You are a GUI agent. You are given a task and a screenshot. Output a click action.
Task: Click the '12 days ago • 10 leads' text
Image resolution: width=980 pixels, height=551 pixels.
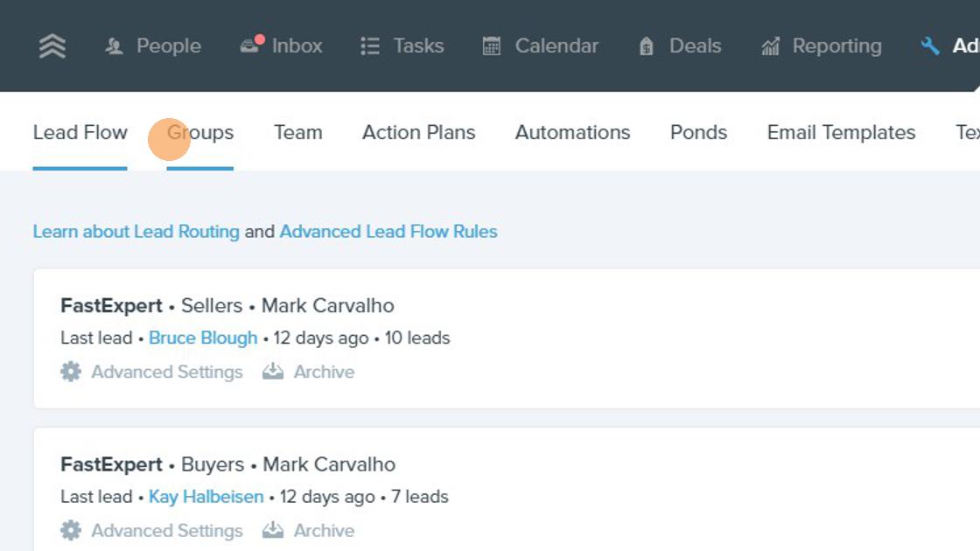pyautogui.click(x=361, y=338)
